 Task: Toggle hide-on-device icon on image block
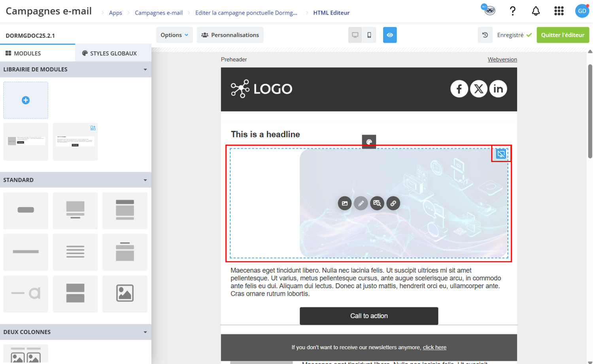coord(501,154)
